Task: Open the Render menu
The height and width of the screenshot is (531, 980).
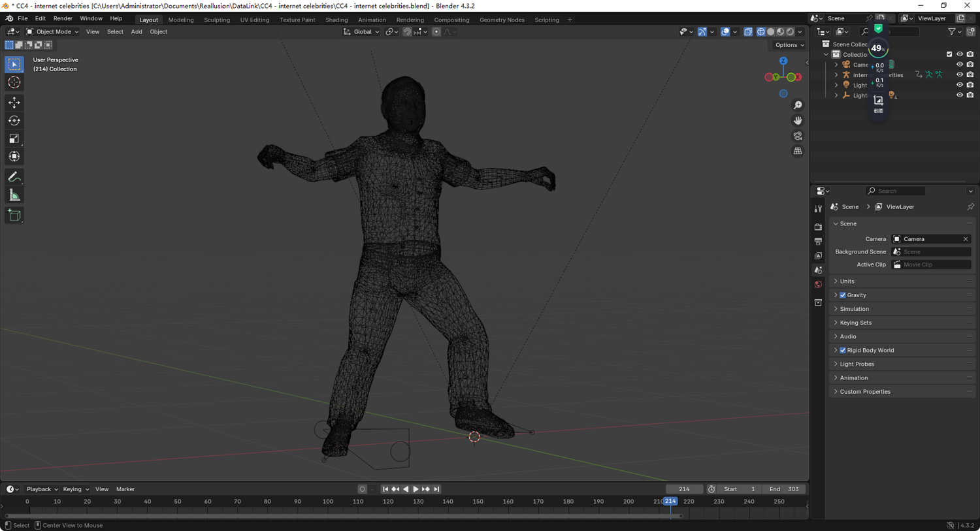Action: (x=63, y=19)
